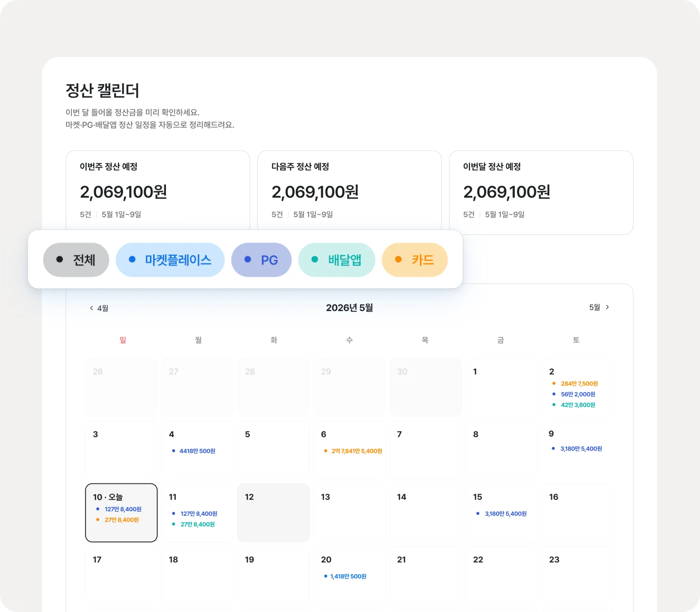Viewport: 700px width, 612px height.
Task: Open the 2억 7,841만 5,400원 entry on May 6
Action: pyautogui.click(x=353, y=451)
